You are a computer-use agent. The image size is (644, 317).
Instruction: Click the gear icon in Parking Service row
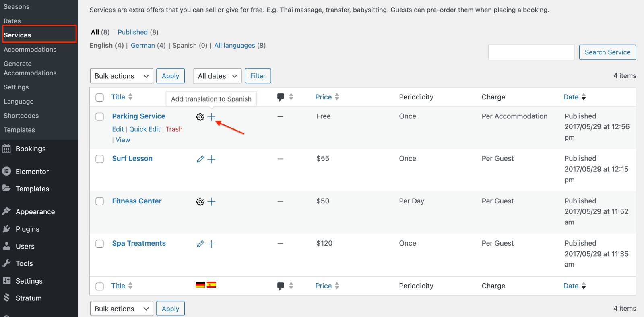pos(200,117)
